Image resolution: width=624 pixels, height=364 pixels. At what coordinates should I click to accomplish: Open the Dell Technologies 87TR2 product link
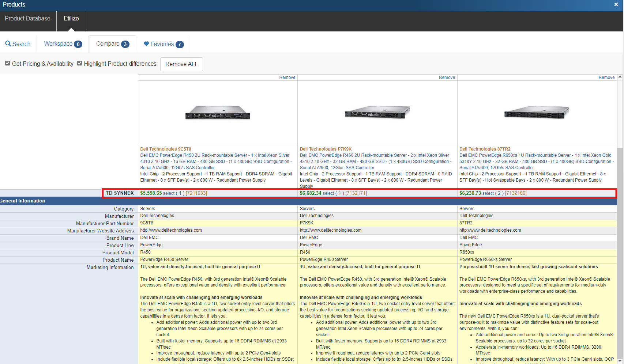tap(485, 149)
